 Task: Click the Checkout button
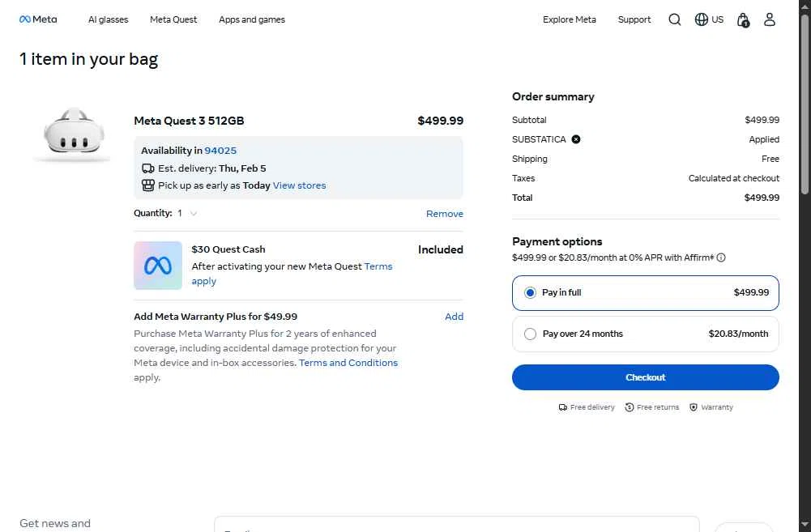pyautogui.click(x=645, y=377)
